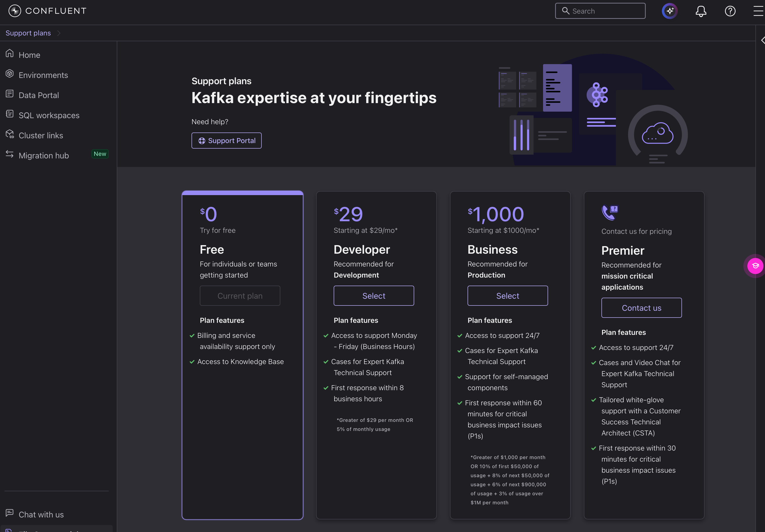Click the "Starting at $29/mo*" text
The width and height of the screenshot is (765, 532).
pos(365,230)
